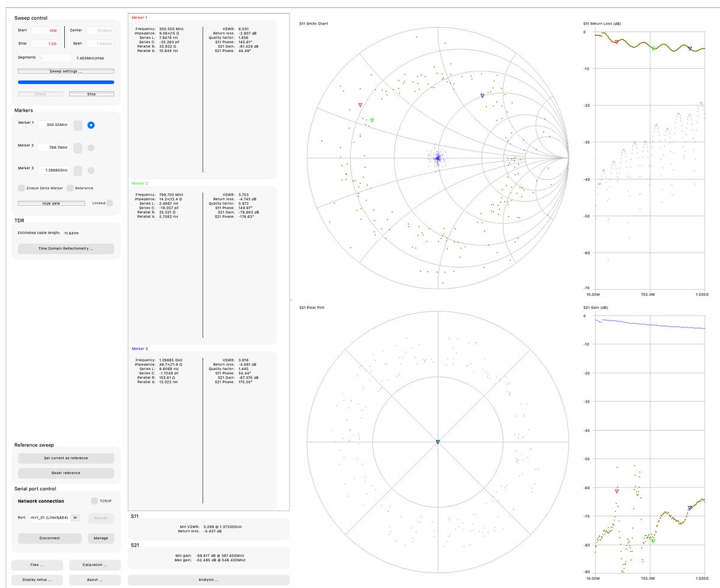Click Marker 3 frequency field 1.29885GHz
720x588 pixels.
[55, 170]
